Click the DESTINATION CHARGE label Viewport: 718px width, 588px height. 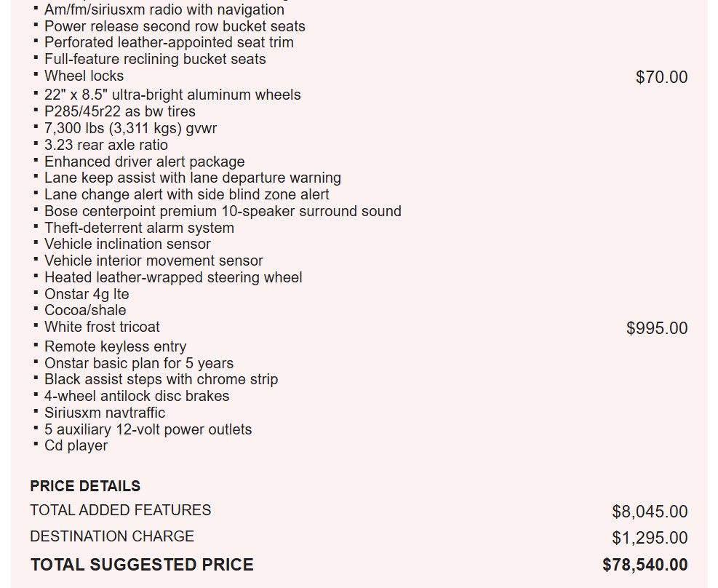tap(112, 536)
